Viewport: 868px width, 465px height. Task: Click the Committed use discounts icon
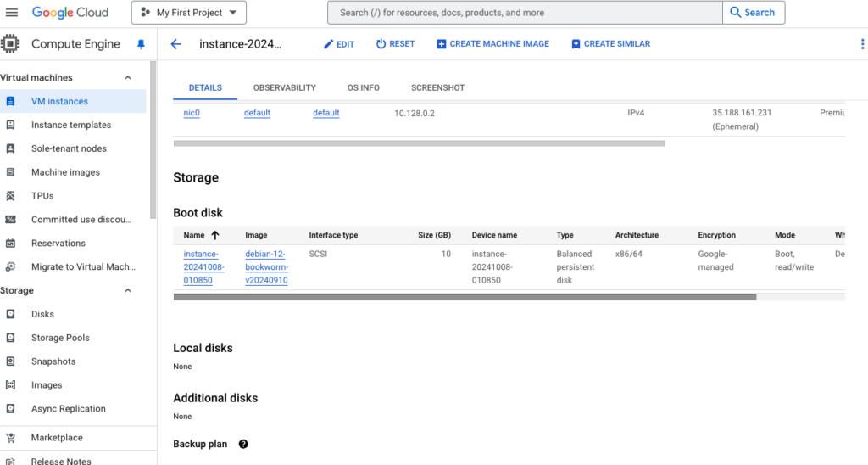[x=10, y=220]
